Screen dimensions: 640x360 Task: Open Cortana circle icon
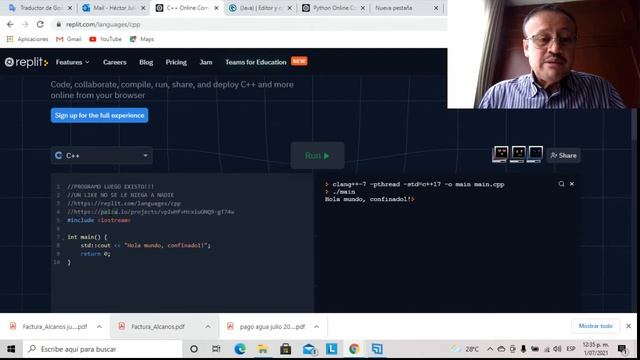(194, 349)
